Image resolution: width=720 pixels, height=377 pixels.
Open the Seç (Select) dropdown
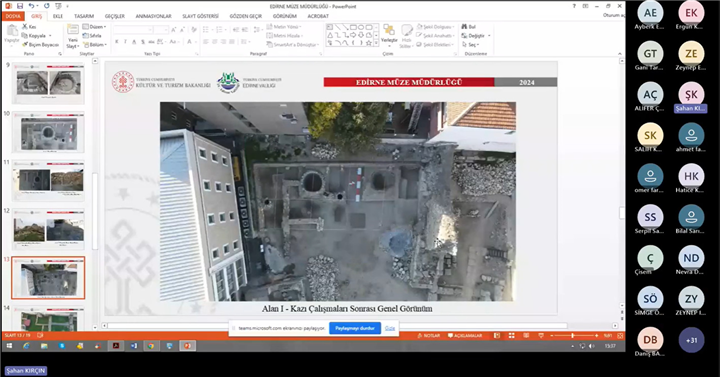(x=471, y=45)
